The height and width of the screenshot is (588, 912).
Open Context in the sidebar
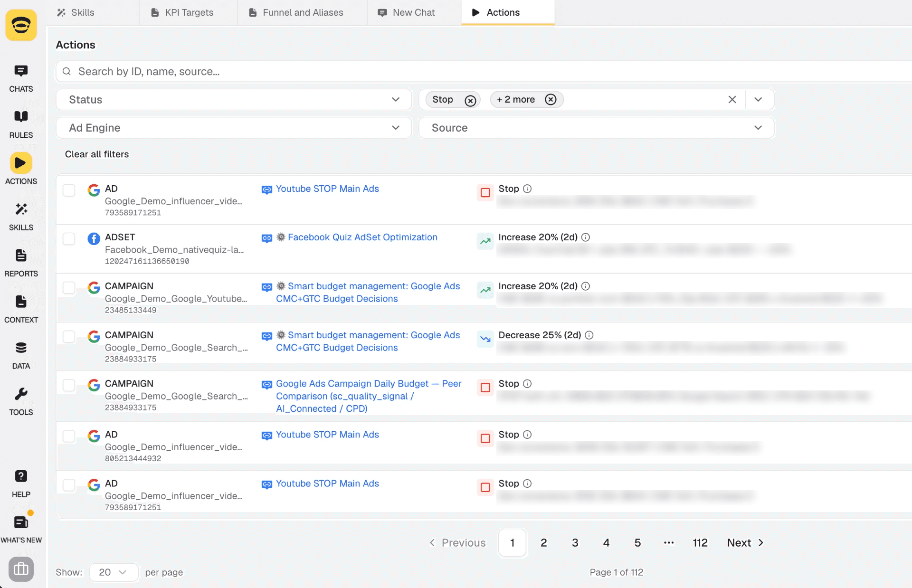(x=21, y=309)
